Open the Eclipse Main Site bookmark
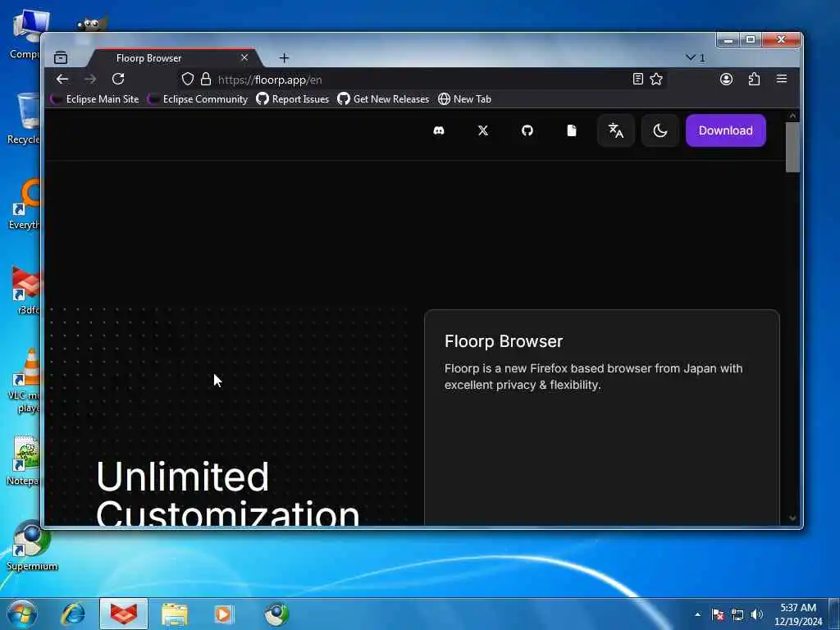Screen dimensions: 840x630 (95, 99)
